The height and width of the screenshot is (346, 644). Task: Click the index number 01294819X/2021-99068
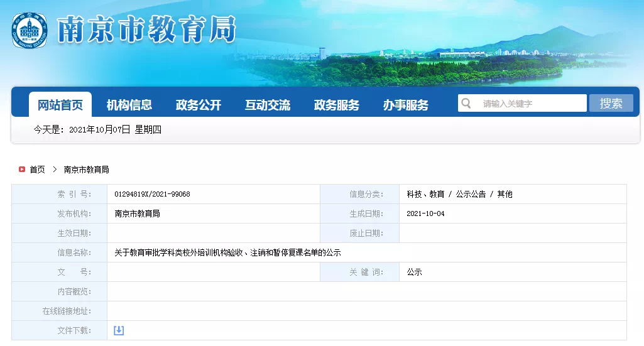(x=152, y=195)
